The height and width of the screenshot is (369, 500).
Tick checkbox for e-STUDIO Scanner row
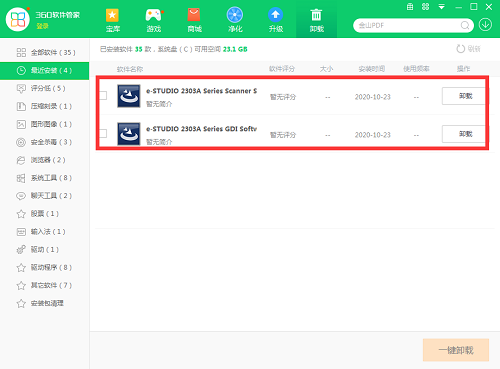103,96
